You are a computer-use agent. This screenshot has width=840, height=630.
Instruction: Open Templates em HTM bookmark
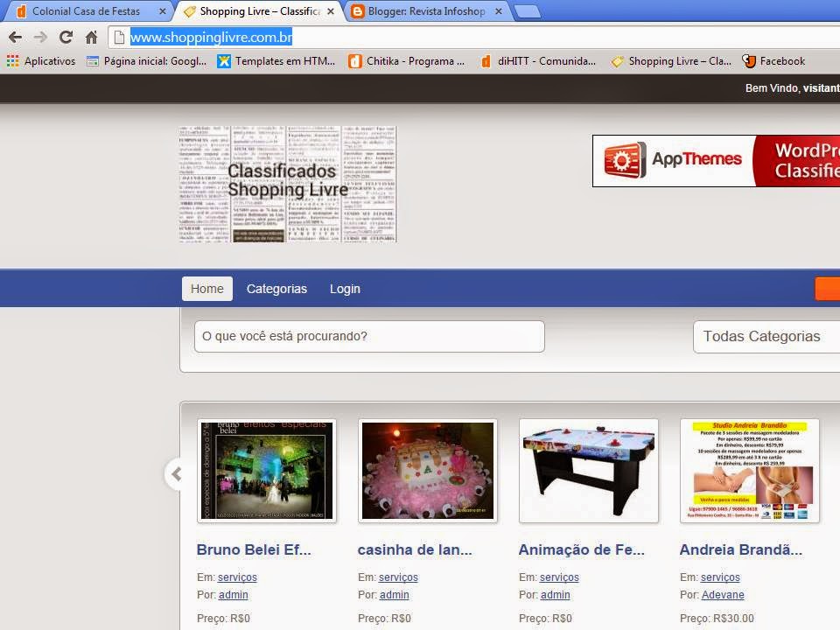(276, 61)
